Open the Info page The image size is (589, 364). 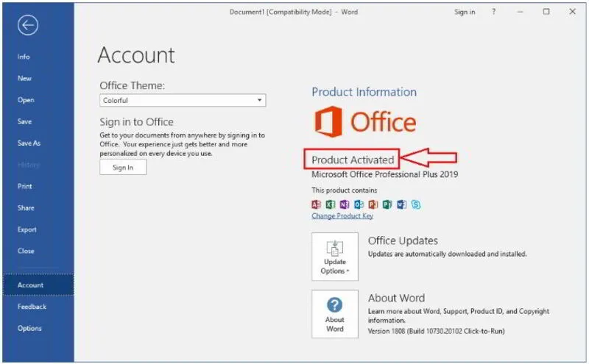(x=24, y=57)
